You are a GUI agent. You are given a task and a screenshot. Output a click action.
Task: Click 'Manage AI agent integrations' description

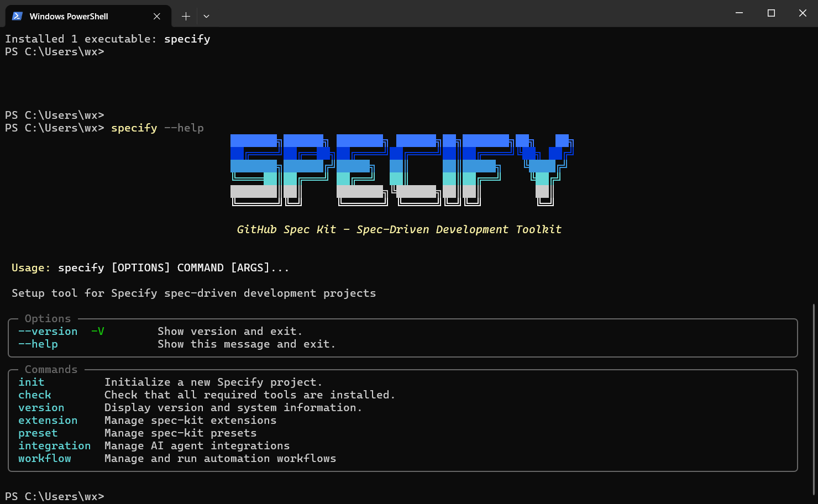(x=197, y=445)
